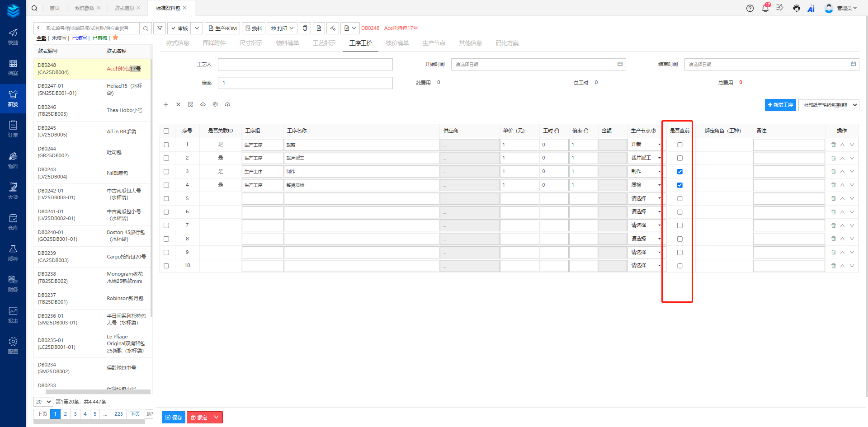Click the plus icon to add row
Image resolution: width=868 pixels, height=427 pixels.
(166, 104)
